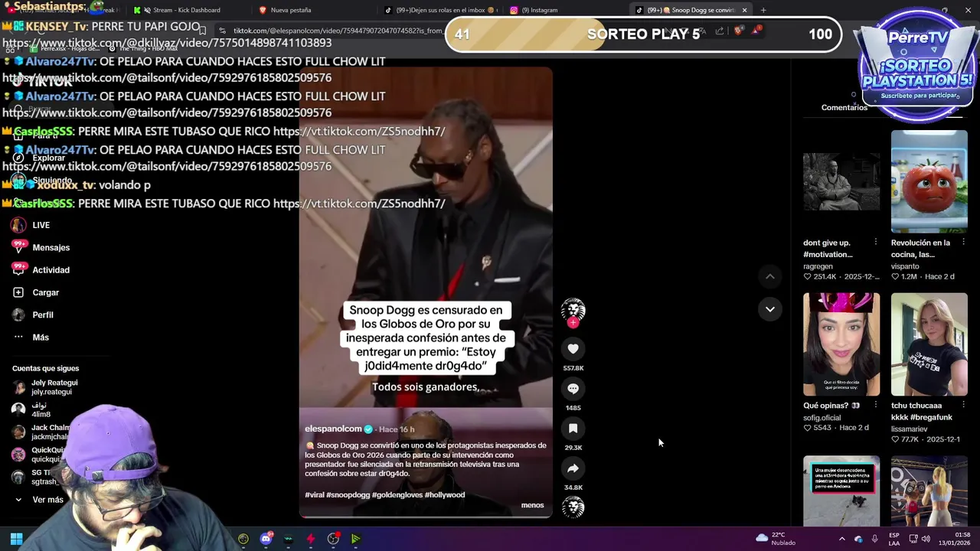Screen dimensions: 980x551
Task: Switch ESP LAA keyboard language
Action: coord(894,539)
